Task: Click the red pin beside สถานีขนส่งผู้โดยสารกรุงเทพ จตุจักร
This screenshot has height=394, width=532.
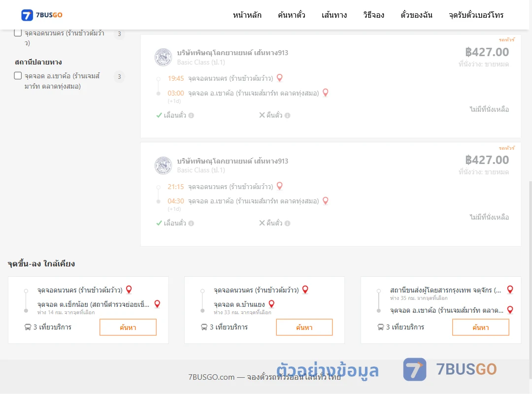Action: (510, 290)
